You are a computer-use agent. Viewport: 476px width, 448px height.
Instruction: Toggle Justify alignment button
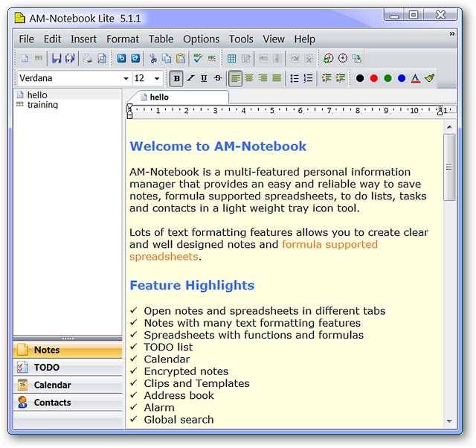277,78
